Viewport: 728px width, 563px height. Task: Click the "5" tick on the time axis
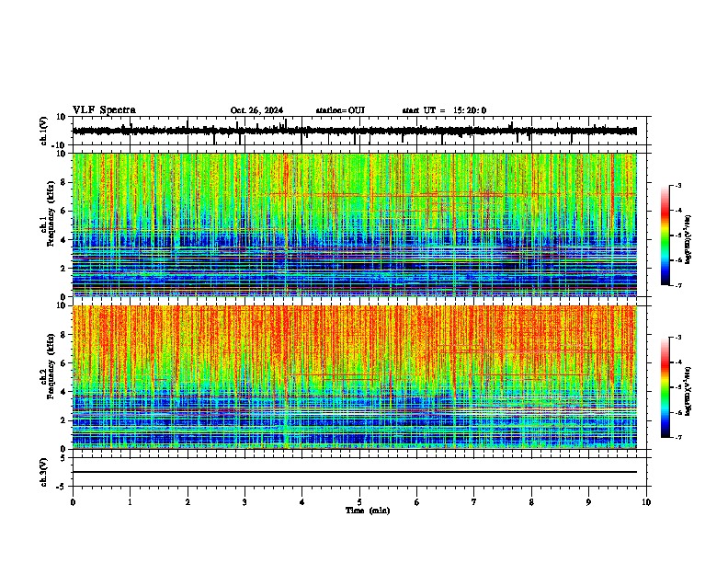pos(359,502)
